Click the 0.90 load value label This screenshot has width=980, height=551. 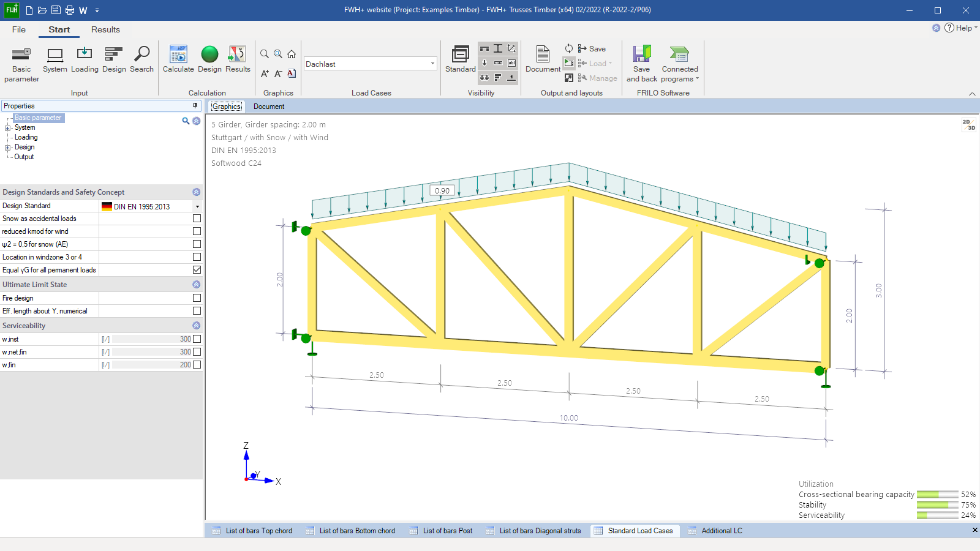[442, 190]
